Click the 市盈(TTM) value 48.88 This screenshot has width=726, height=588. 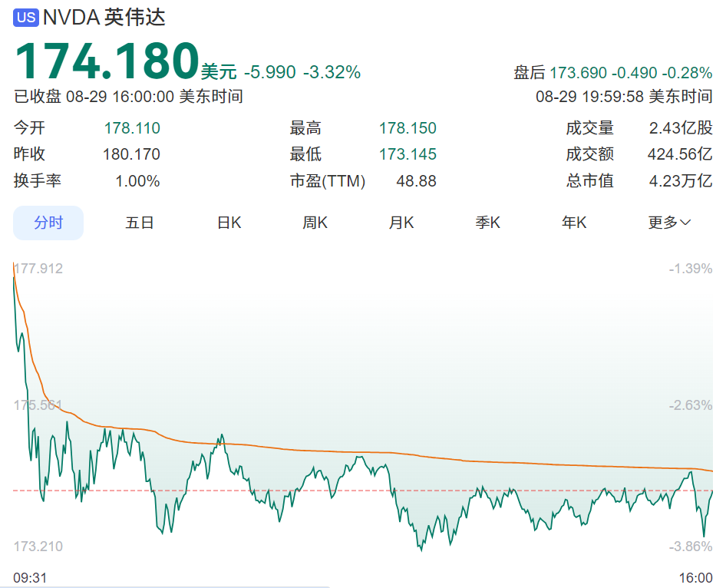[416, 181]
